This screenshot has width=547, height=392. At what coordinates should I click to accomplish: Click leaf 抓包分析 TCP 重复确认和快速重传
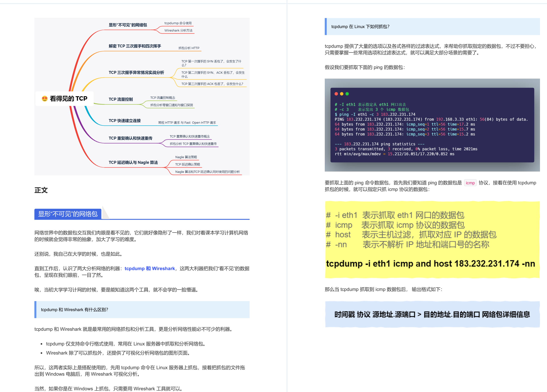pos(193,144)
